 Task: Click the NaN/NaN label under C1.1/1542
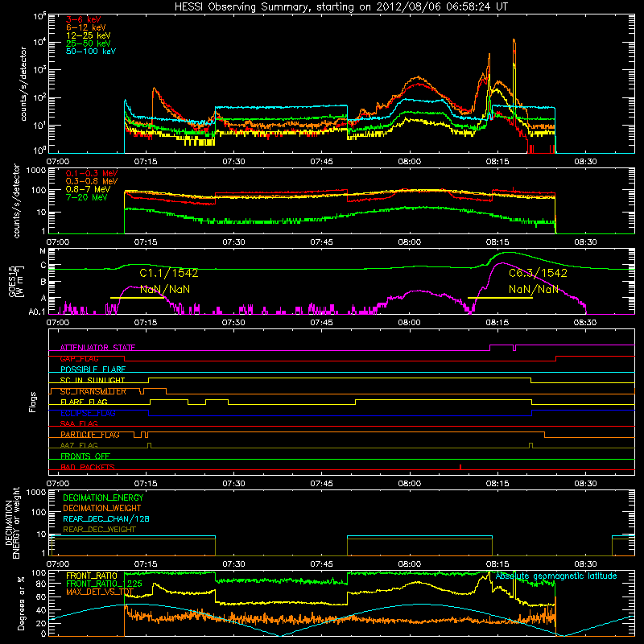[x=165, y=289]
